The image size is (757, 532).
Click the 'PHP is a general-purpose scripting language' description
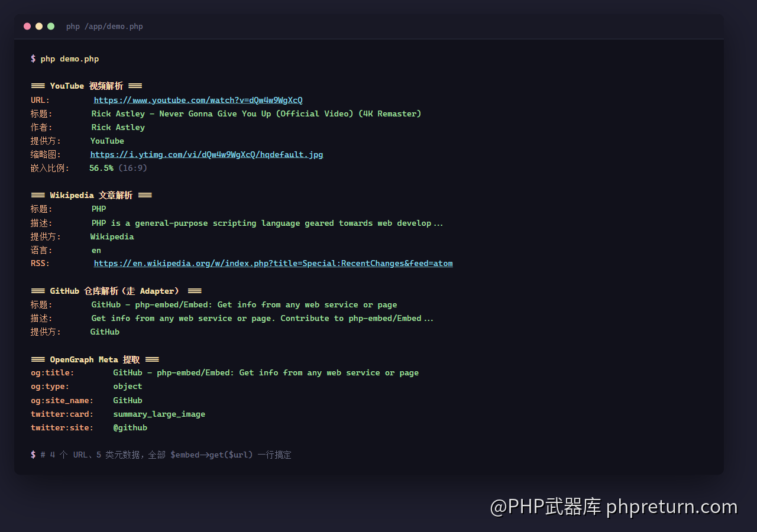point(267,223)
